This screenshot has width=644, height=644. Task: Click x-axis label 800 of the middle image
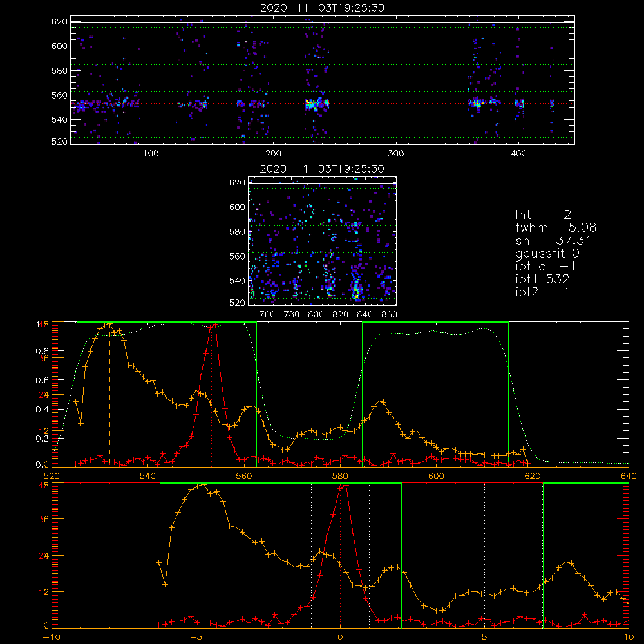pos(316,315)
